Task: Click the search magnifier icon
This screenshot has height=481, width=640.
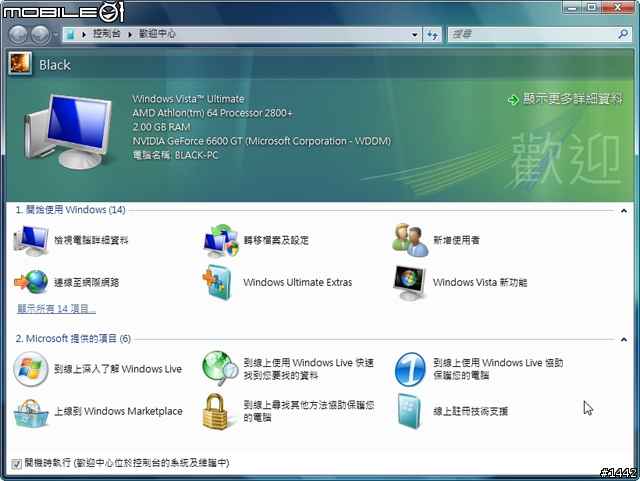Action: tap(623, 34)
